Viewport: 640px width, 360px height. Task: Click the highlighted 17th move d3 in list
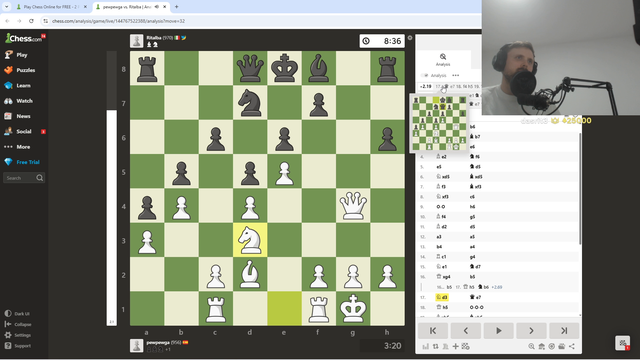442,298
